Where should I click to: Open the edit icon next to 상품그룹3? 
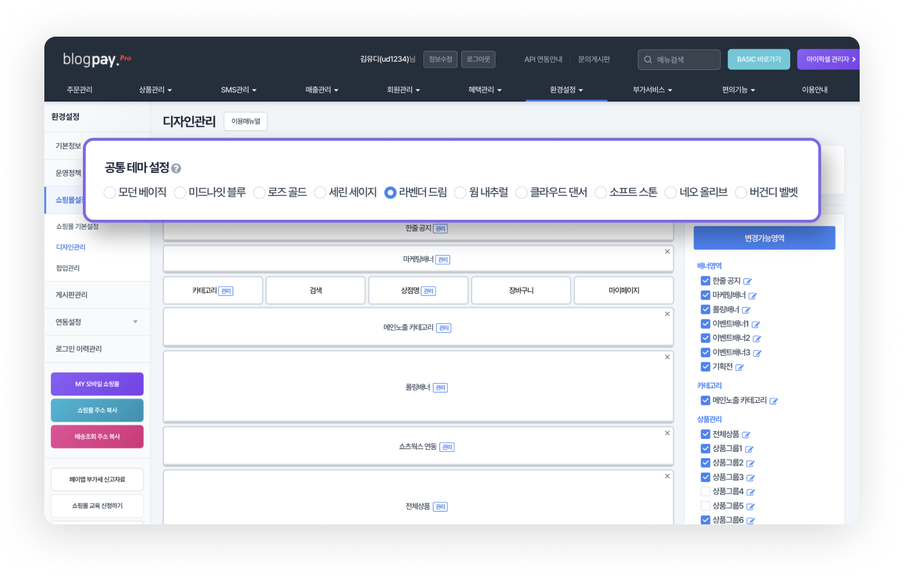pos(750,478)
